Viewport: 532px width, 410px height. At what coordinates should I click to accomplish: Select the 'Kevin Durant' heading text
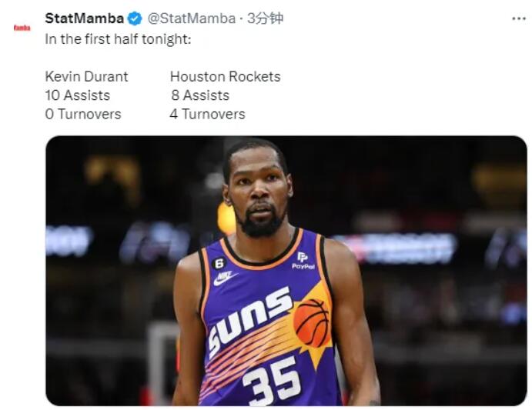[x=86, y=76]
